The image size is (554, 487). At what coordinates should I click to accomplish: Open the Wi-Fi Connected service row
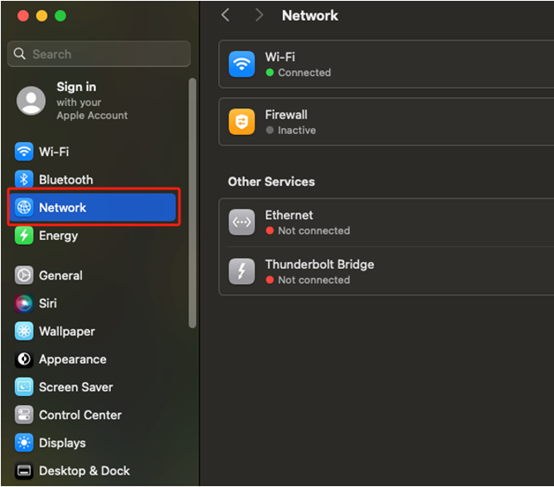coord(386,64)
